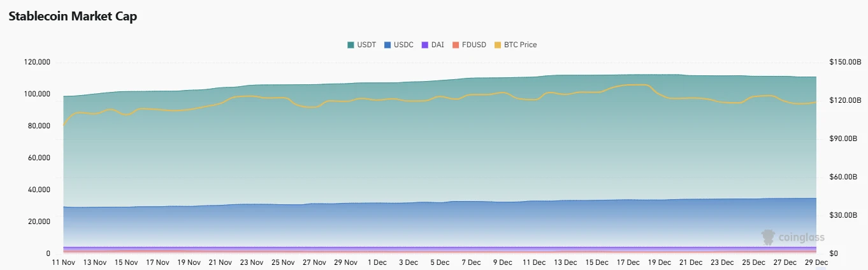Toggle the USDT series in legend
Screen dimensions: 868x270
pos(366,45)
